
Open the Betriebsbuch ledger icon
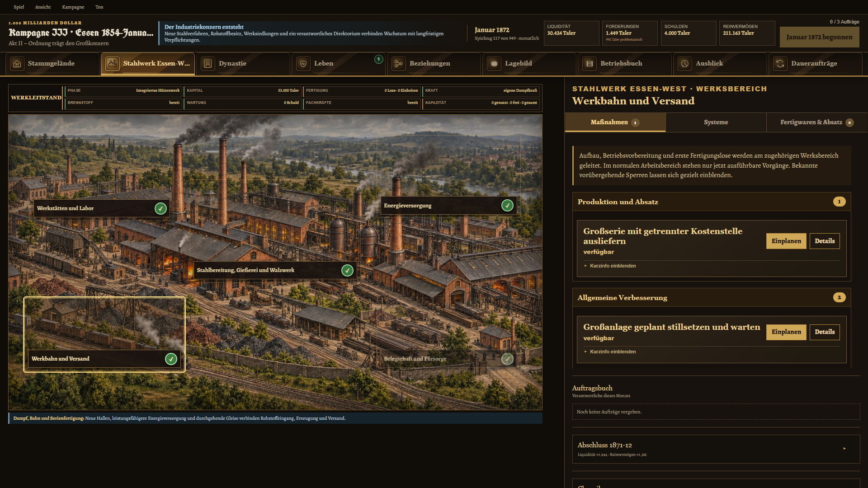(x=590, y=64)
